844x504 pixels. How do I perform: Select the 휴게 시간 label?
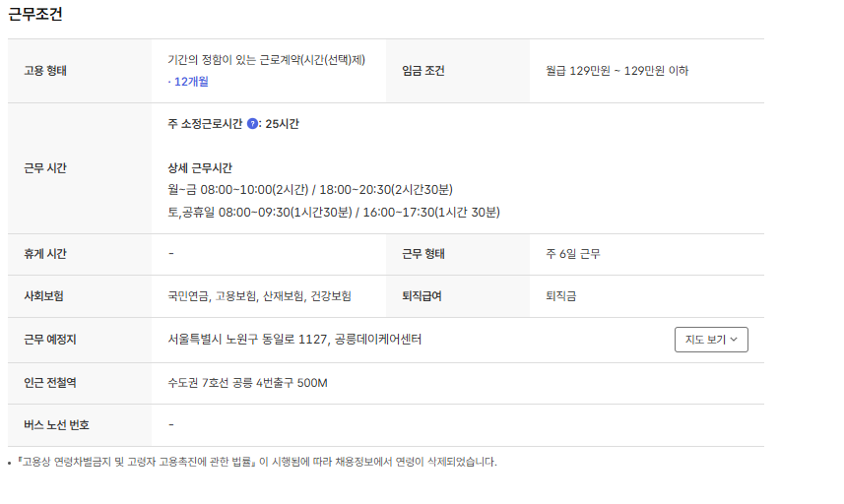pos(45,254)
